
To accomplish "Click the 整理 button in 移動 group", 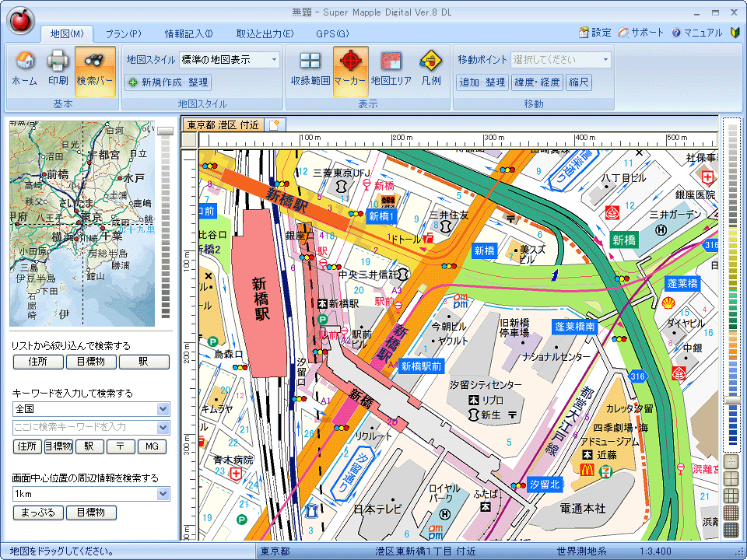I will point(496,82).
